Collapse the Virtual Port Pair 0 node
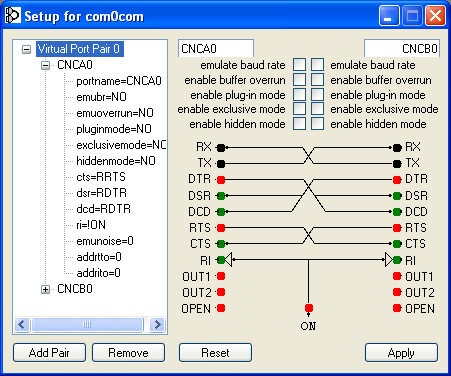Viewport: 451px width, 376px height. (26, 49)
